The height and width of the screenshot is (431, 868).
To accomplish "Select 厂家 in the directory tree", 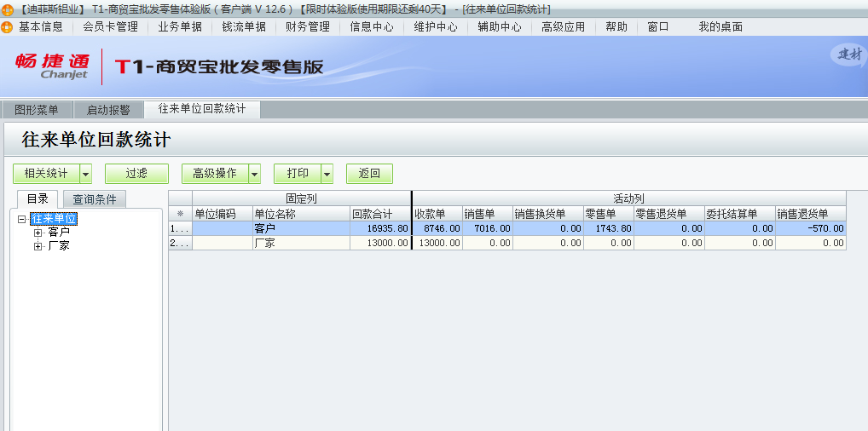I will pyautogui.click(x=59, y=246).
